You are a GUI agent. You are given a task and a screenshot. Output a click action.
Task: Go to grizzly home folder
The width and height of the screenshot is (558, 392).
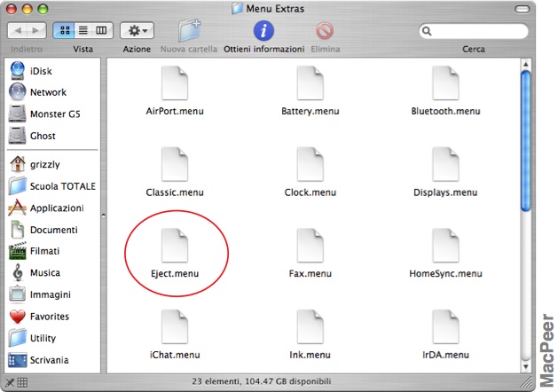click(x=35, y=164)
